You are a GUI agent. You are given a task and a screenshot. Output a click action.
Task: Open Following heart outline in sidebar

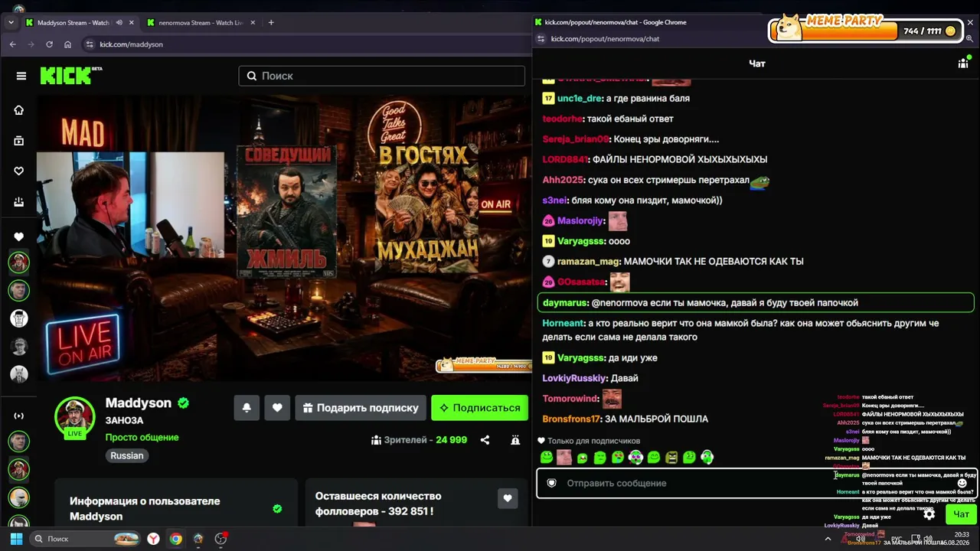[x=19, y=171]
